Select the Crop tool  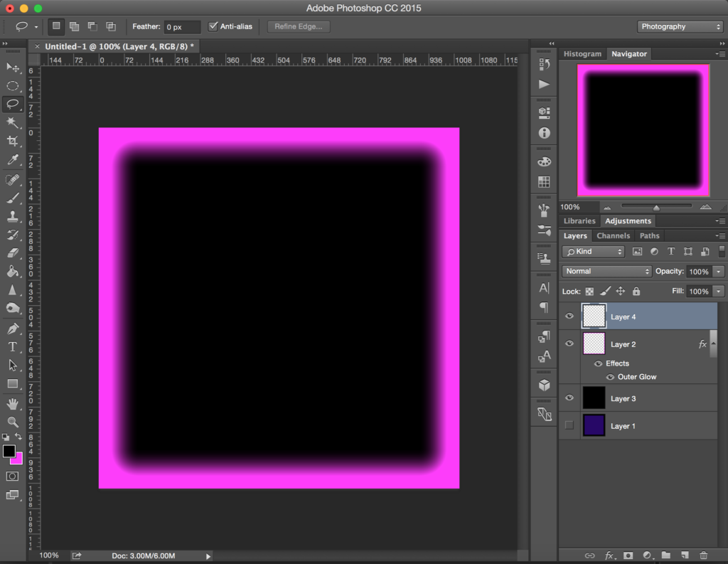13,141
